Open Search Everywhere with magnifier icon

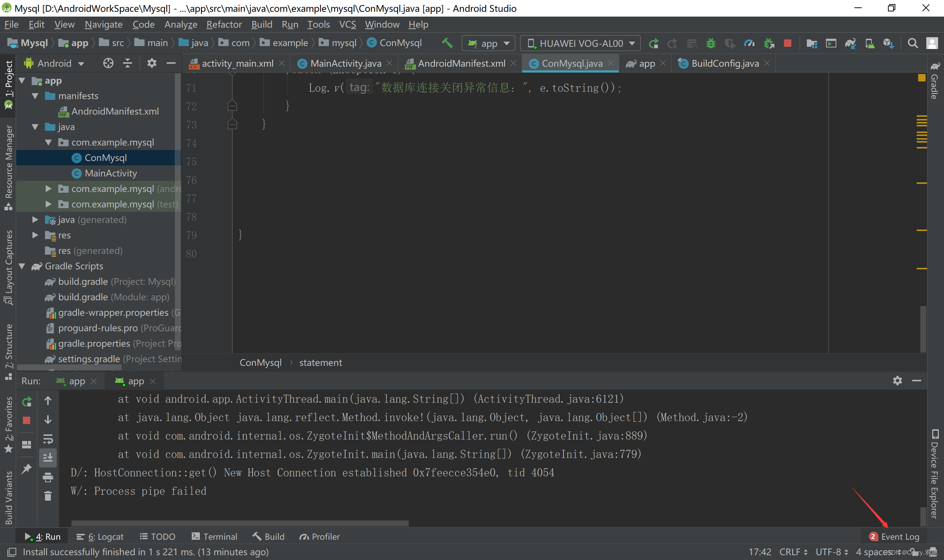[913, 43]
